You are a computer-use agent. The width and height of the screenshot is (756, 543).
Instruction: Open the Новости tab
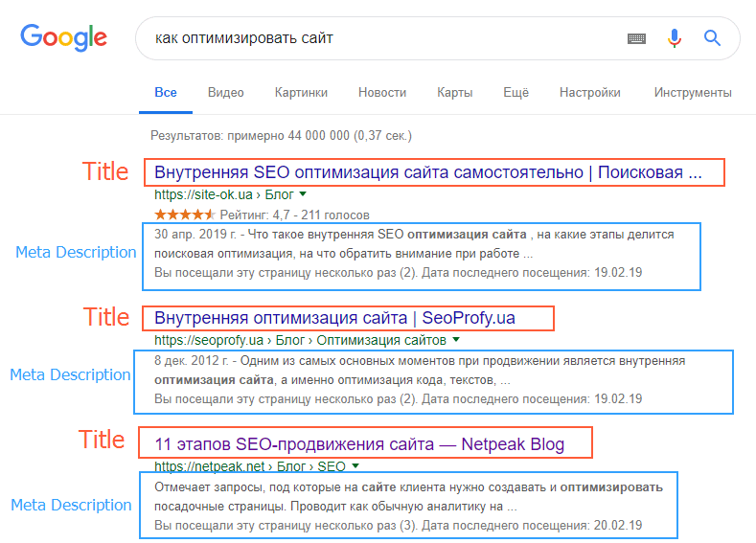[x=382, y=93]
